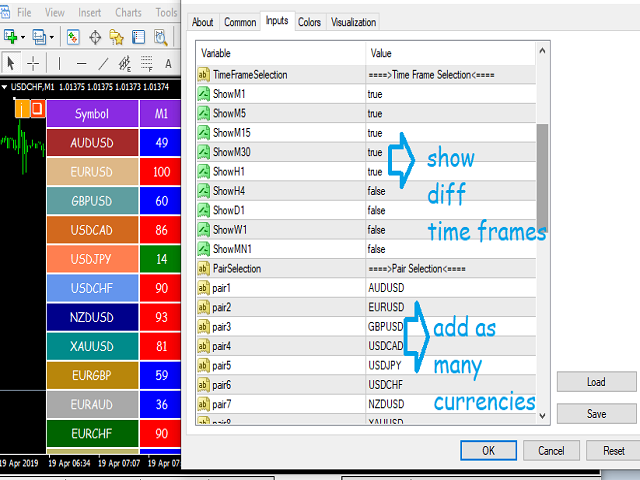The image size is (640, 480).
Task: Select the text label tool
Action: pyautogui.click(x=168, y=64)
